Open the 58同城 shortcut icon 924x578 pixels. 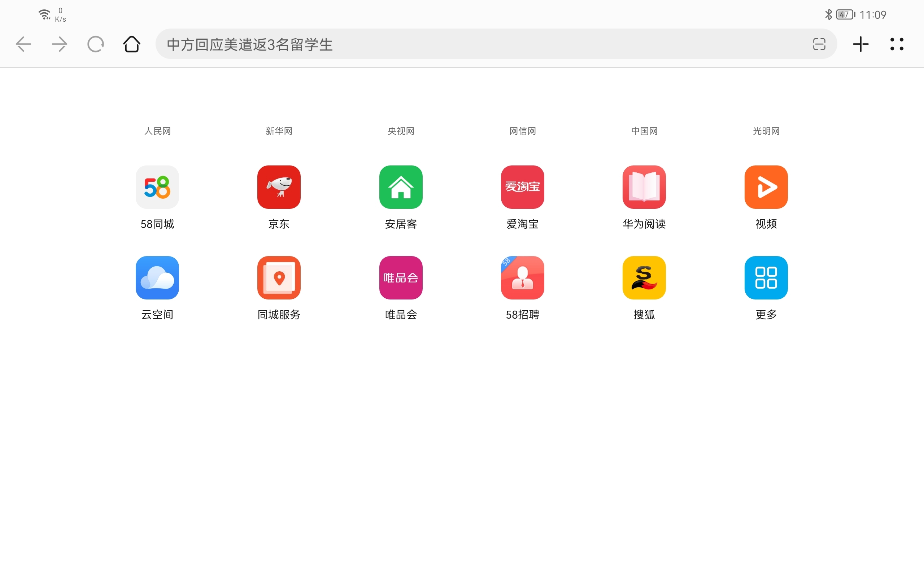point(157,187)
